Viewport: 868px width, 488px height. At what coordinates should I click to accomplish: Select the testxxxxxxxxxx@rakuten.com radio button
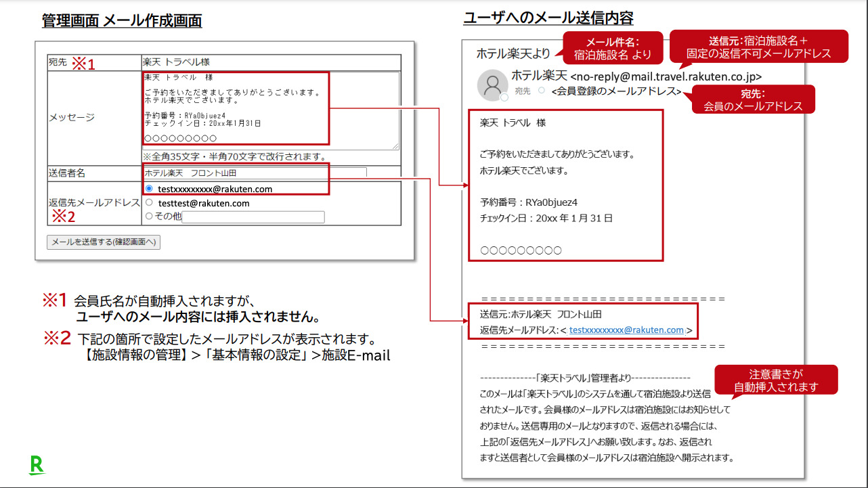pos(150,189)
